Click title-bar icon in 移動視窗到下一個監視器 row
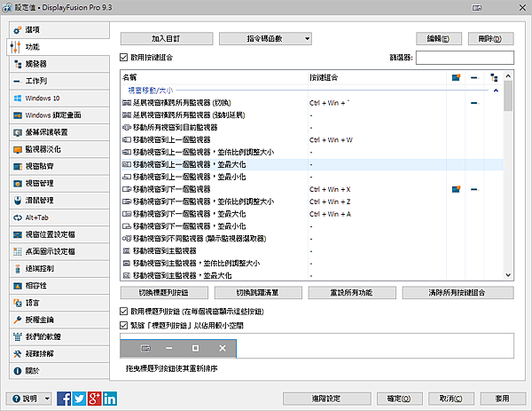This screenshot has height=411, width=532. tap(456, 189)
